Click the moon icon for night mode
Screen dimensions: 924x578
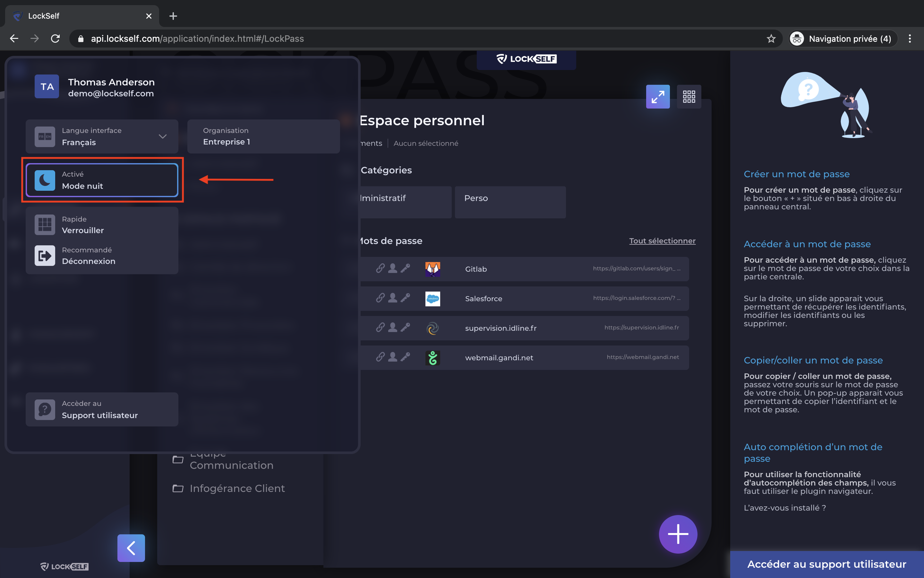tap(45, 180)
